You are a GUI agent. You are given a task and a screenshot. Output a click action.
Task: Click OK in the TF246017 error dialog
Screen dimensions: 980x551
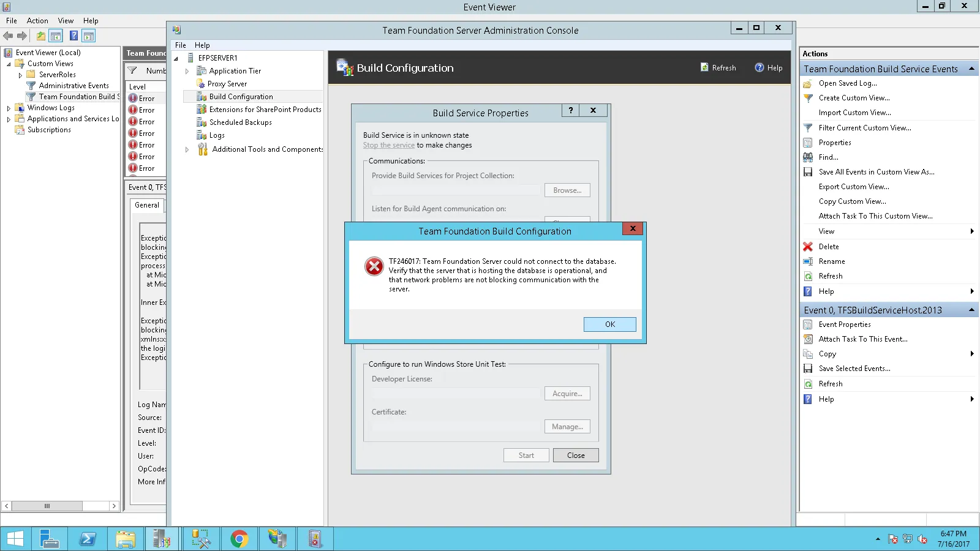[x=609, y=324]
